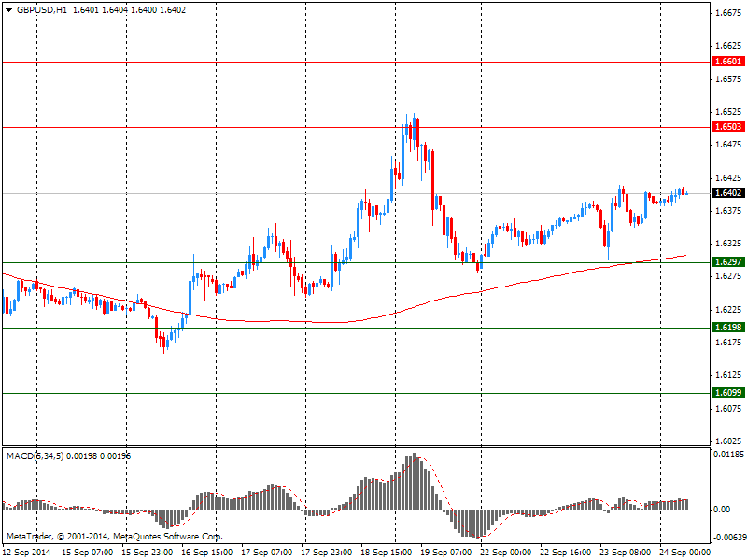Click the 1.6575 price scale value

[728, 79]
